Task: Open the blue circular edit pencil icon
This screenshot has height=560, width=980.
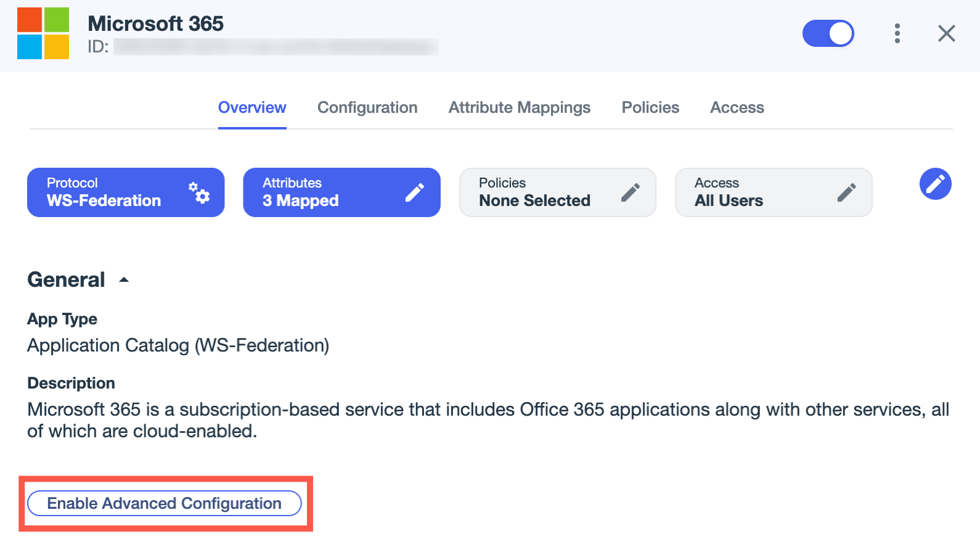Action: pos(935,184)
